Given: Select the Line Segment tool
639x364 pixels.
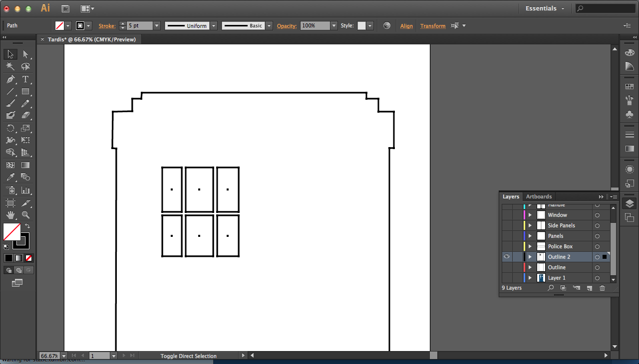Looking at the screenshot, I should [10, 91].
